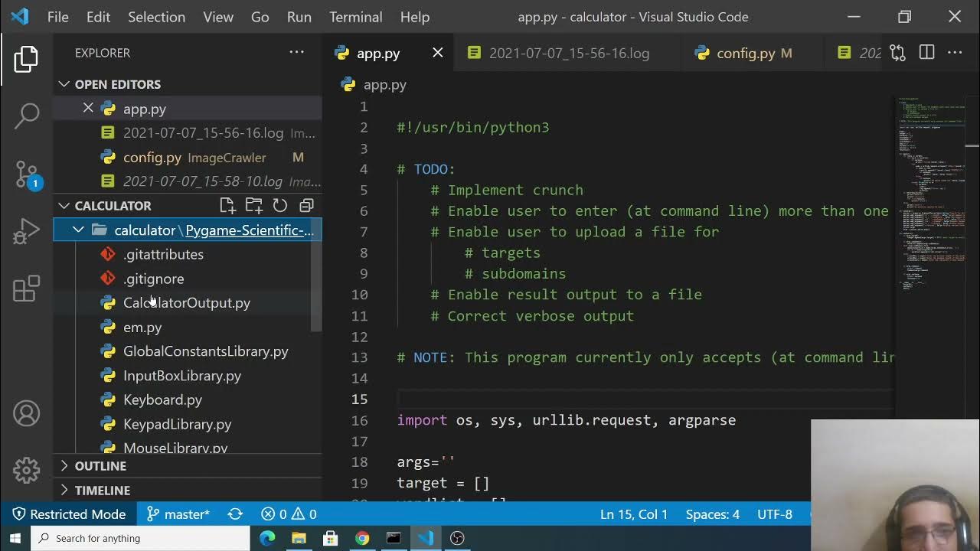Click the New File icon in explorer

click(227, 205)
